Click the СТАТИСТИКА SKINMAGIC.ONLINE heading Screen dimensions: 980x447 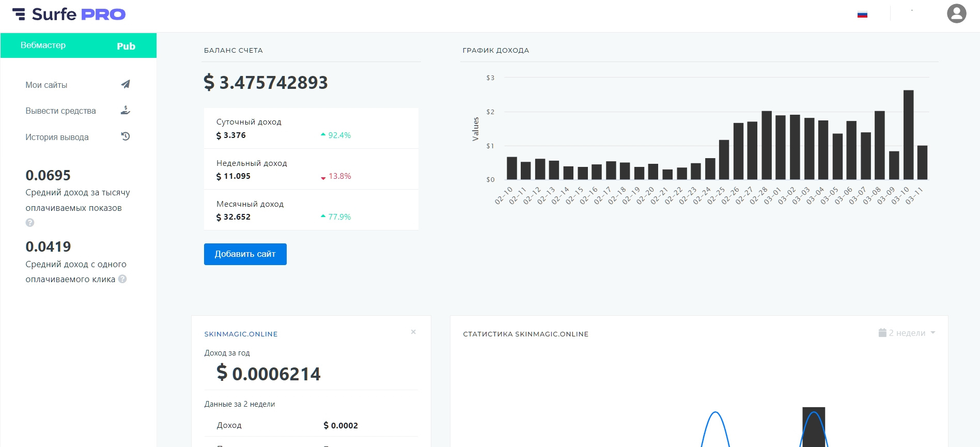point(526,334)
